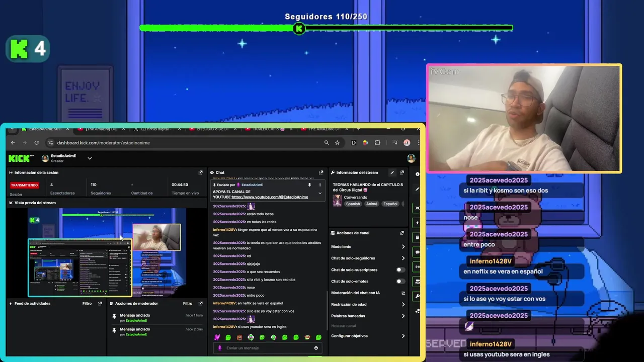644x362 pixels.
Task: Open profile avatar at dashboard top right
Action: tap(411, 158)
